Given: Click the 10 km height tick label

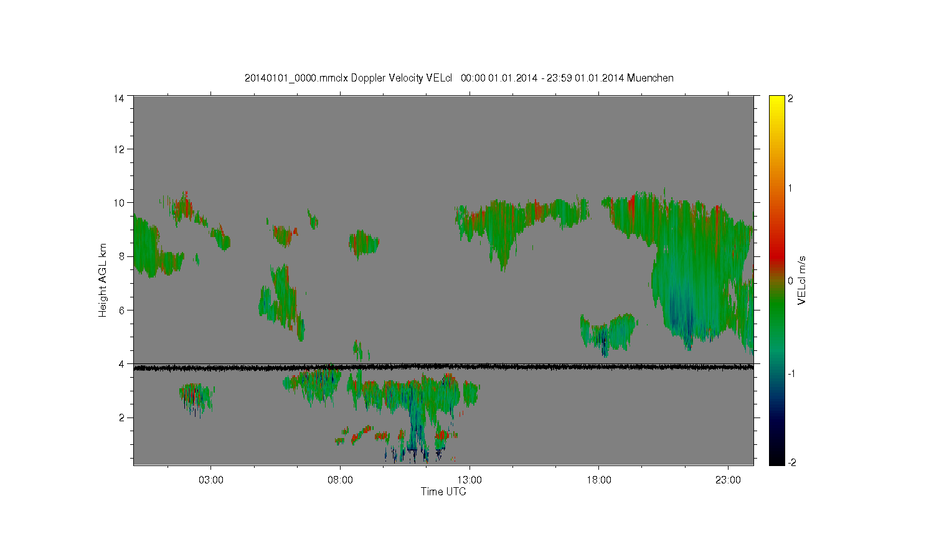Looking at the screenshot, I should tap(119, 203).
